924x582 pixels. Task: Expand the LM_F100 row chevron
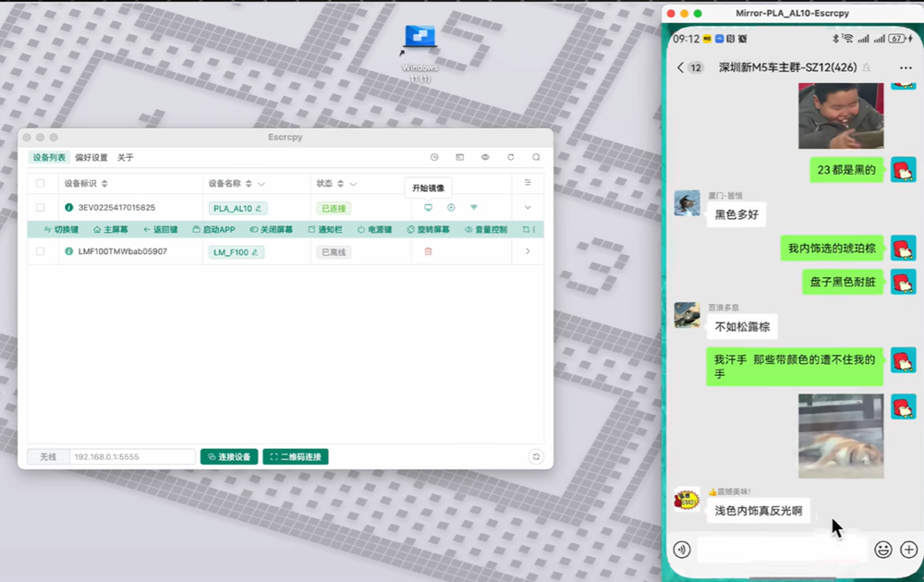pyautogui.click(x=528, y=251)
